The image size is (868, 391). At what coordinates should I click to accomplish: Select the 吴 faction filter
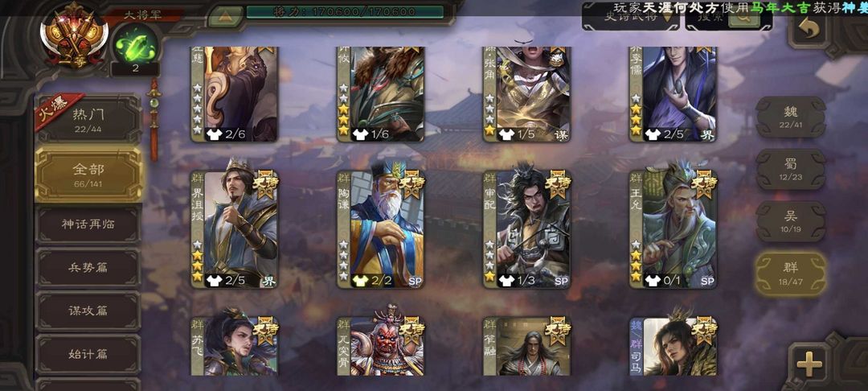click(791, 221)
